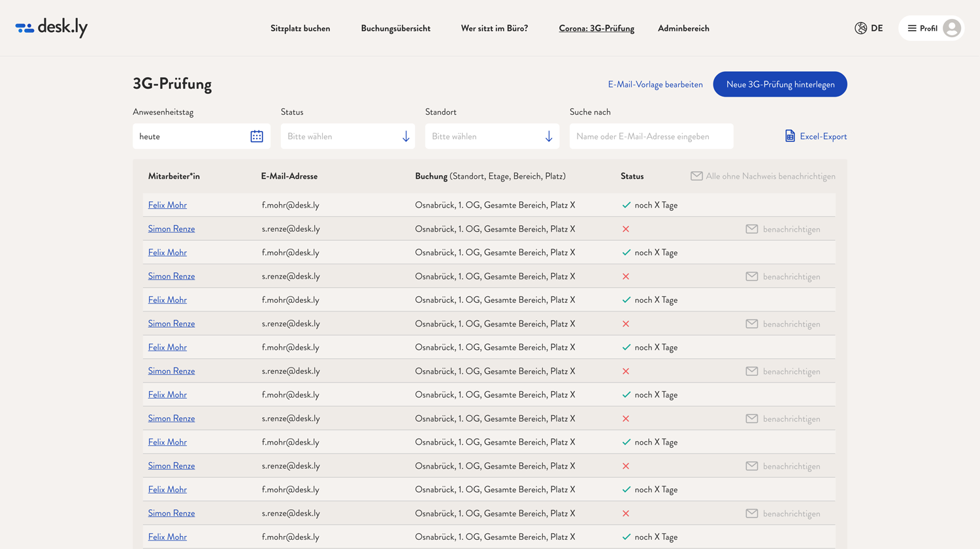
Task: Click benachrichtigen in fifth Simon Renze row
Action: [791, 419]
